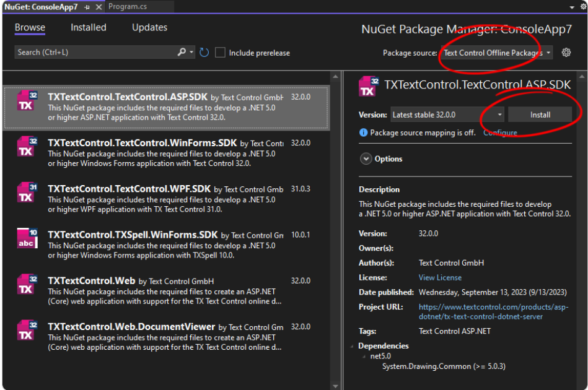This screenshot has height=390, width=588.
Task: Click the date published value September 13, 2023
Action: click(x=493, y=292)
